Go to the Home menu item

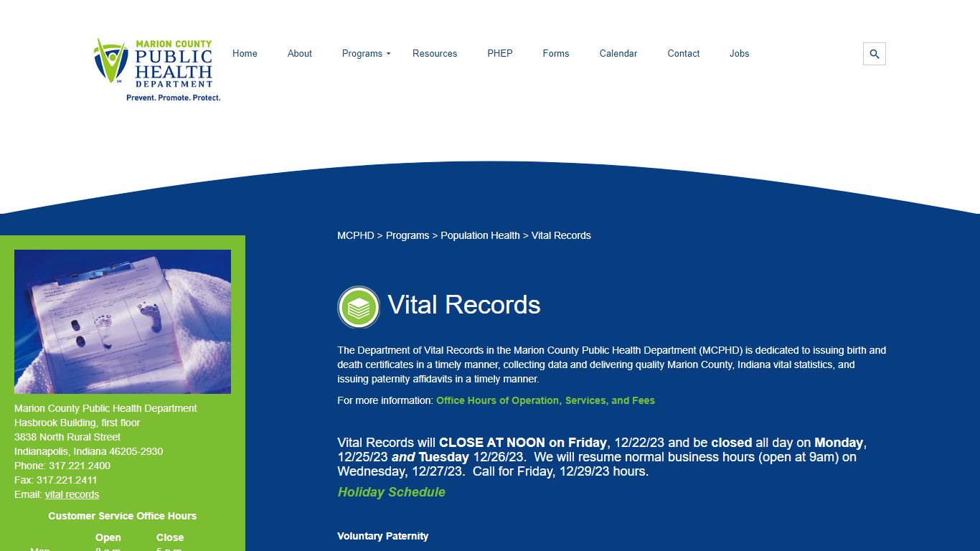coord(245,53)
